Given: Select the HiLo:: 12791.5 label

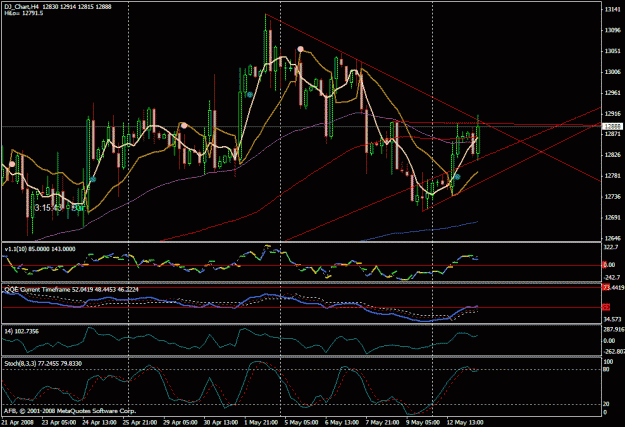Looking at the screenshot, I should (x=24, y=13).
